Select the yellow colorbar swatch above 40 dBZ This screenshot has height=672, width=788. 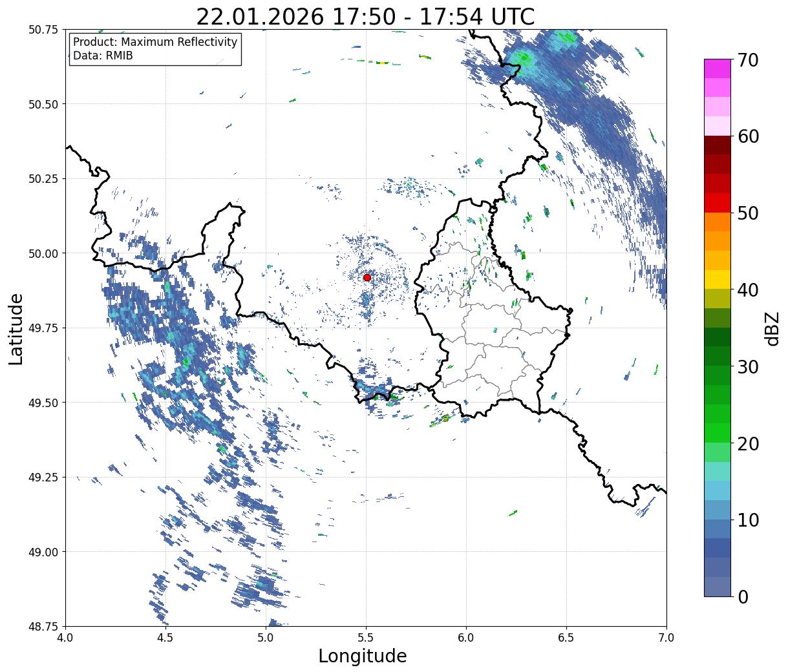click(x=718, y=280)
